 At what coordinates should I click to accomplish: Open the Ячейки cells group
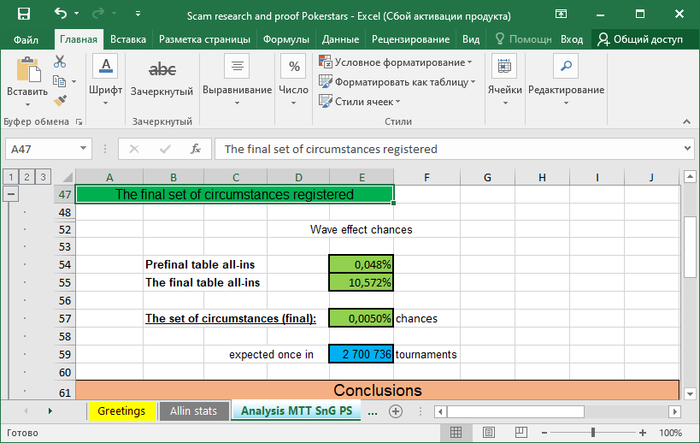504,79
